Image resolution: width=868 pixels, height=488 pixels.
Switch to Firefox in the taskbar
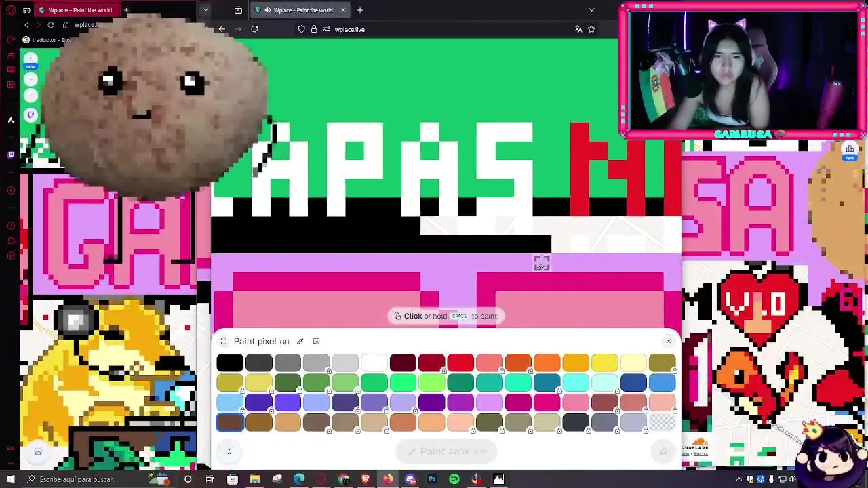point(387,479)
